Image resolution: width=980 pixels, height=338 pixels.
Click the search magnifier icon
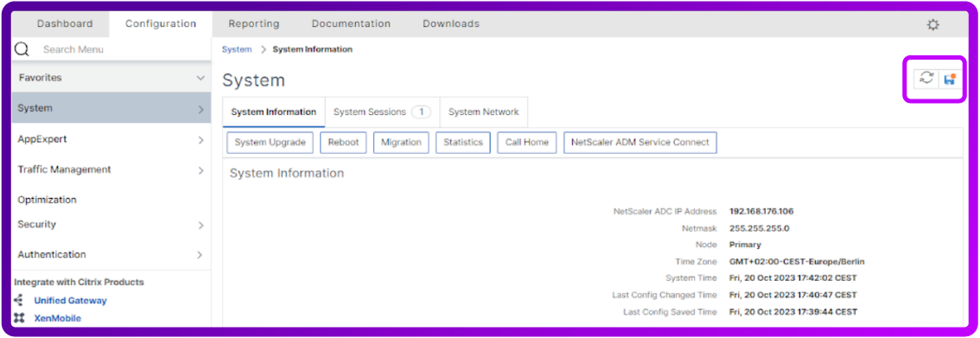[22, 49]
